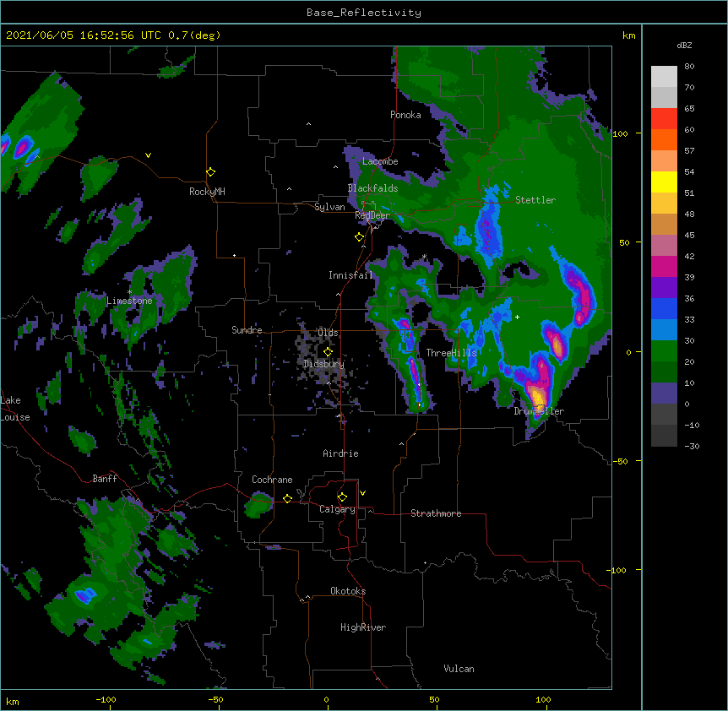The height and width of the screenshot is (711, 728).
Task: Click the dBZ legend heading
Action: (684, 45)
